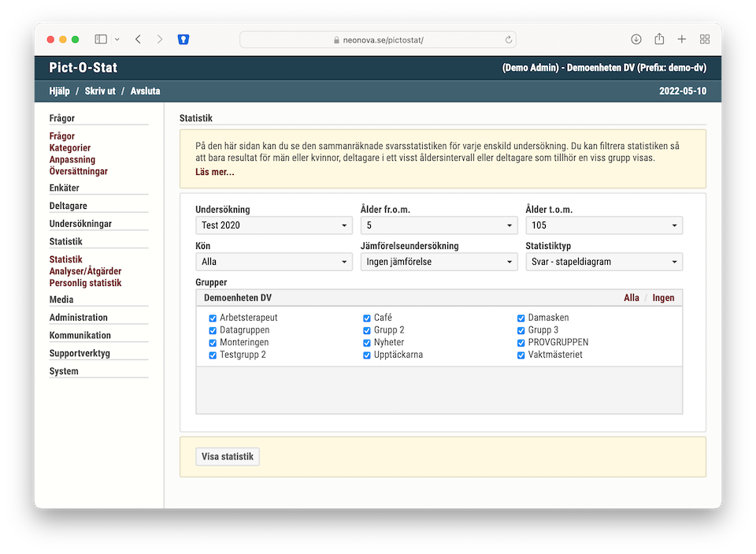Reload the page with the refresh icon

tap(509, 39)
